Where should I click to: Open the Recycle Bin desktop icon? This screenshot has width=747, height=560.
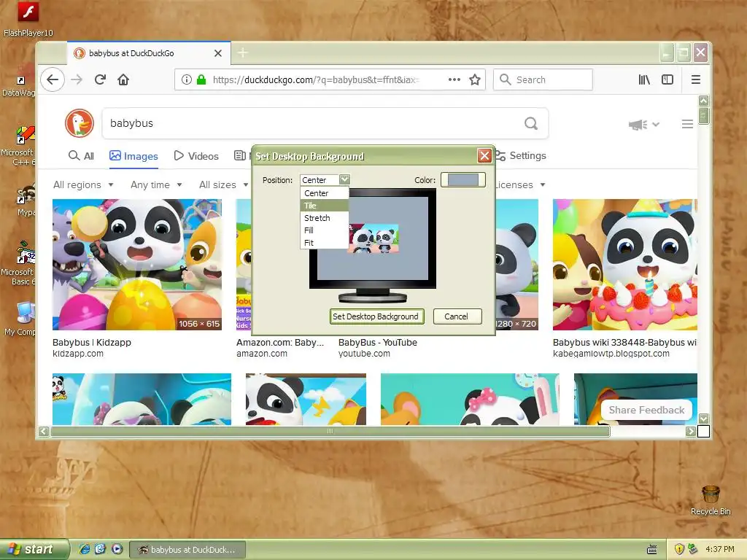pos(711,500)
